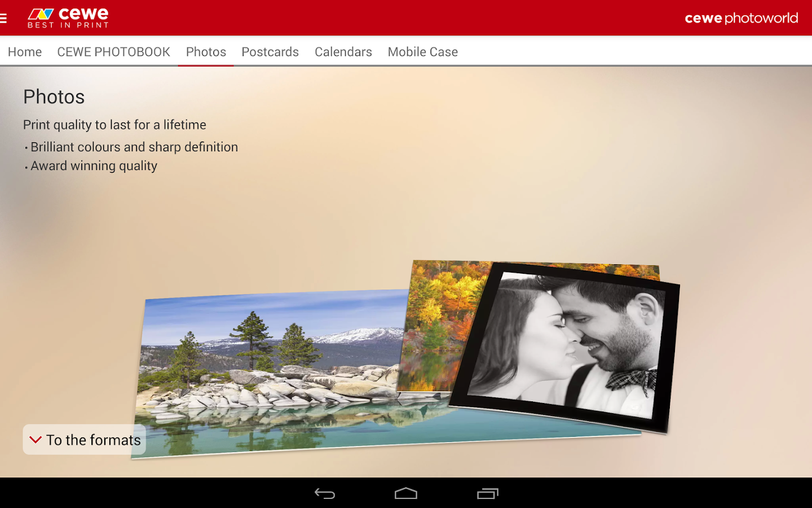
Task: Click the To the formats button
Action: (x=83, y=440)
